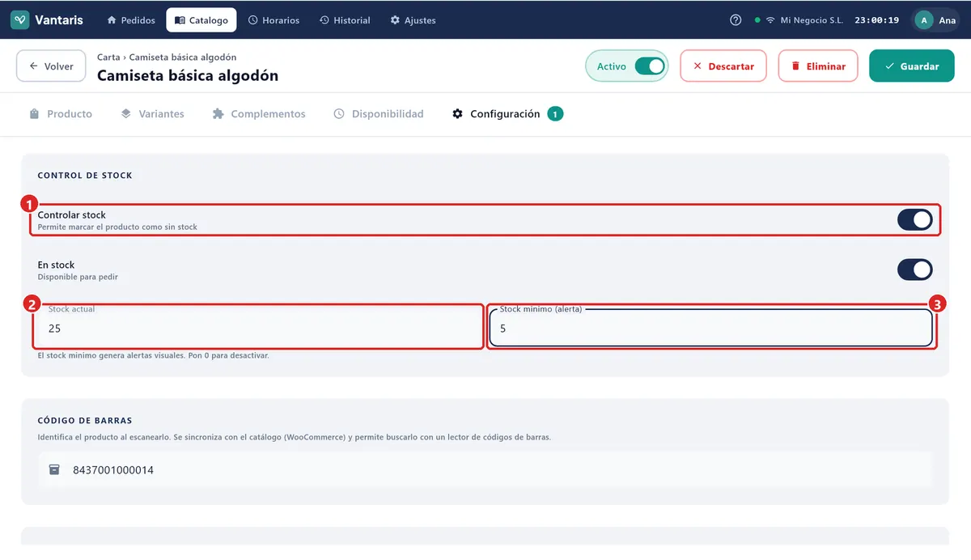Open the Catalogo section
The height and width of the screenshot is (560, 971).
click(201, 20)
